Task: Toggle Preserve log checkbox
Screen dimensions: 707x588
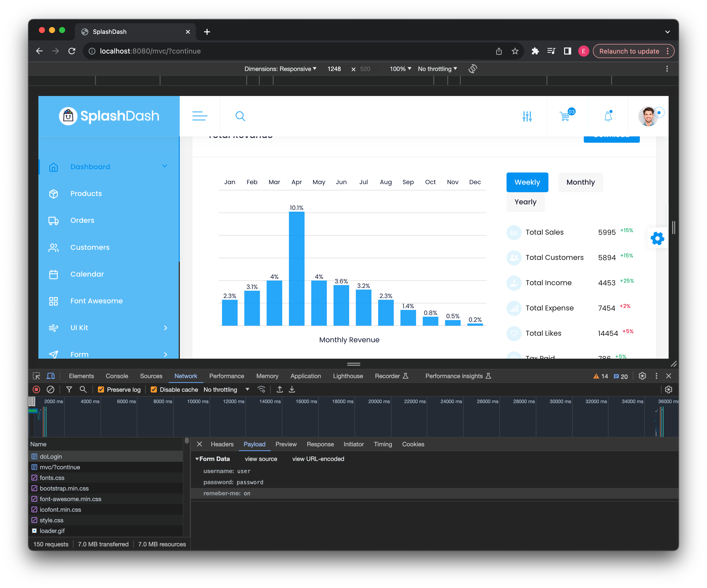Action: (101, 390)
